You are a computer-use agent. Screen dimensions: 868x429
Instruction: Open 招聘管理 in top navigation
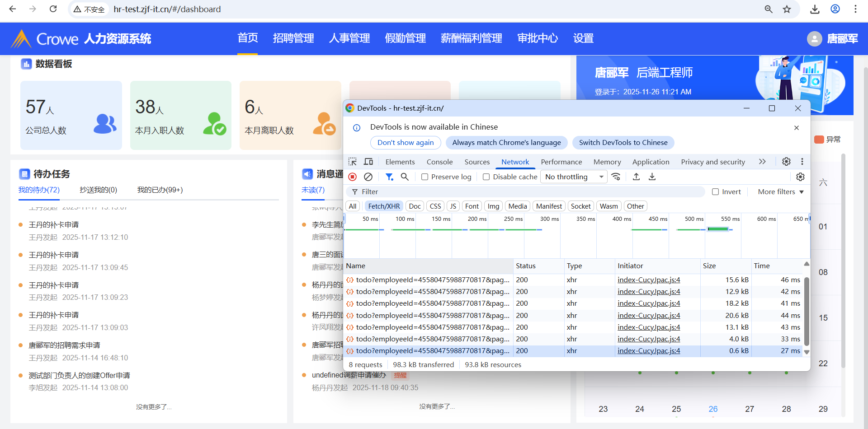(293, 38)
